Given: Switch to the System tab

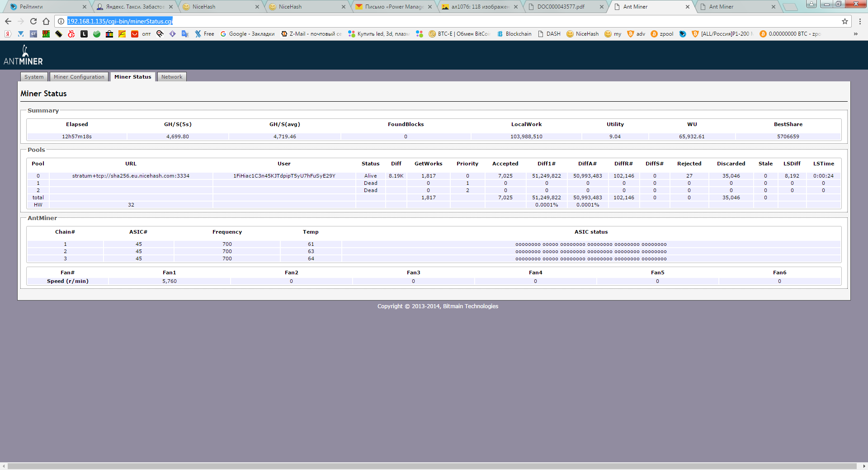Looking at the screenshot, I should pyautogui.click(x=34, y=77).
